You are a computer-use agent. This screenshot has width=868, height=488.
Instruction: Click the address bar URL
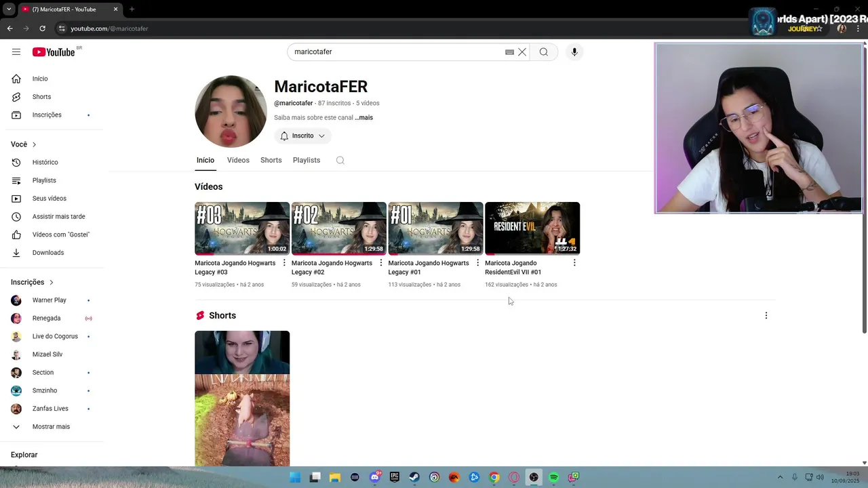pos(109,28)
